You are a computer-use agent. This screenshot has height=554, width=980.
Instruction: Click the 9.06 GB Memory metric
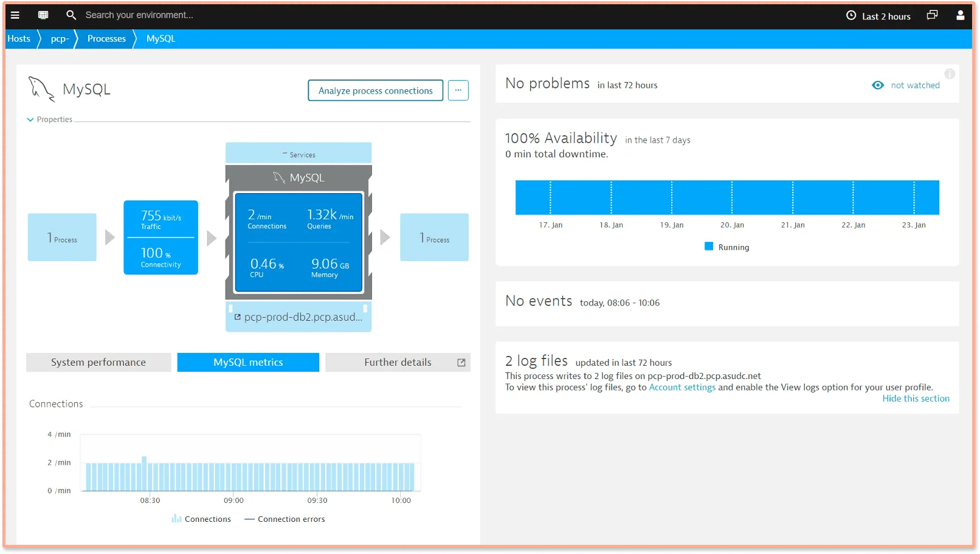(x=330, y=267)
